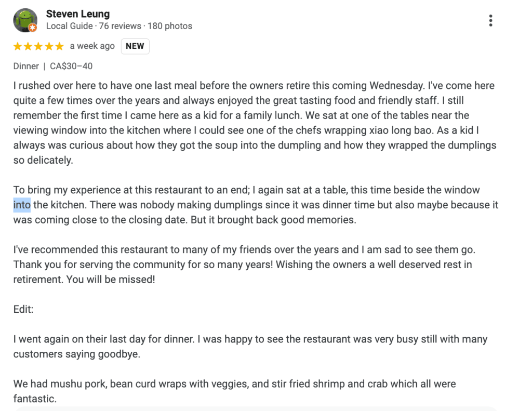Click the CA$30–40 price range label
This screenshot has height=411, width=532.
click(71, 66)
